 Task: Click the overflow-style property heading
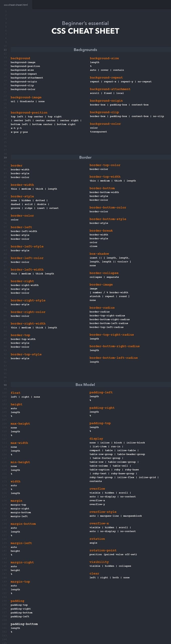(x=103, y=512)
